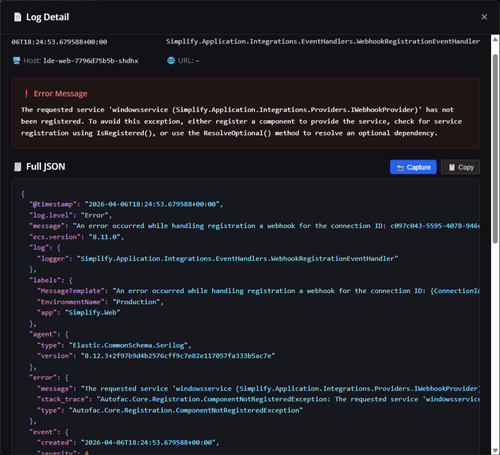Screen dimensions: 500x455
Task: Click the timestamp 06T18:24:53.679588+00:00 at top
Action: click(x=59, y=42)
